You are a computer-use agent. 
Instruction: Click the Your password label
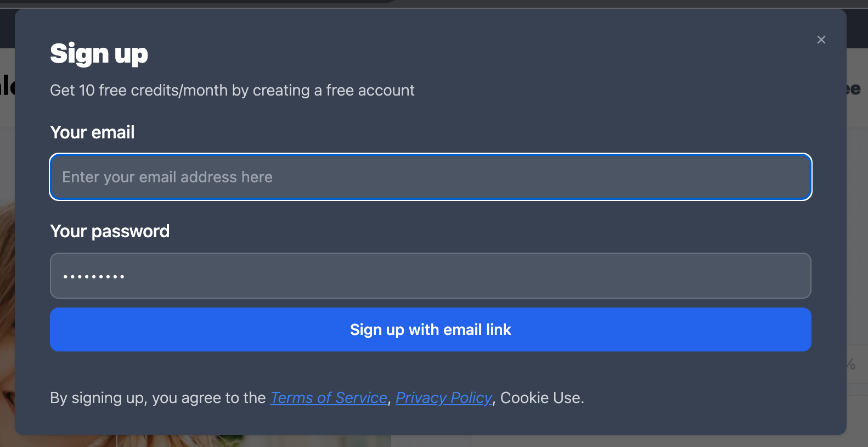(110, 231)
